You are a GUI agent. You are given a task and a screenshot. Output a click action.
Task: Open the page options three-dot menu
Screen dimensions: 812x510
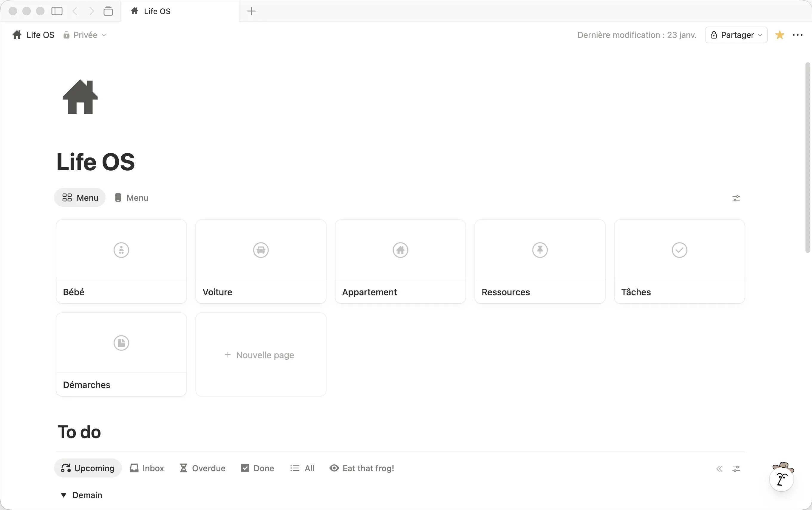pyautogui.click(x=798, y=35)
